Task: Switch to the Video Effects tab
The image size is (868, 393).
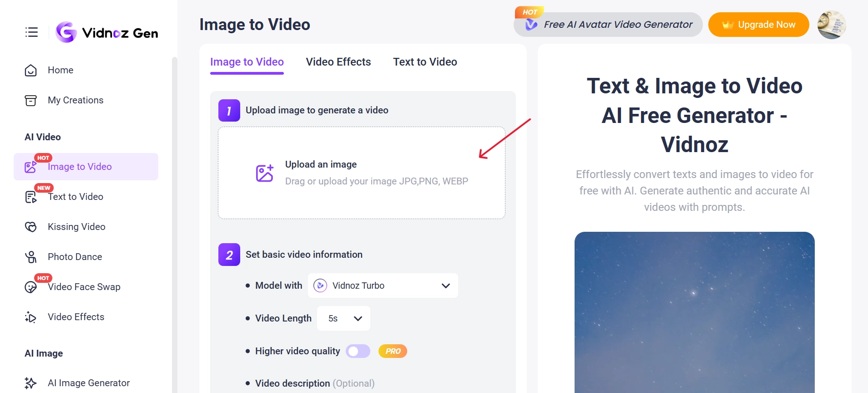Action: tap(338, 62)
